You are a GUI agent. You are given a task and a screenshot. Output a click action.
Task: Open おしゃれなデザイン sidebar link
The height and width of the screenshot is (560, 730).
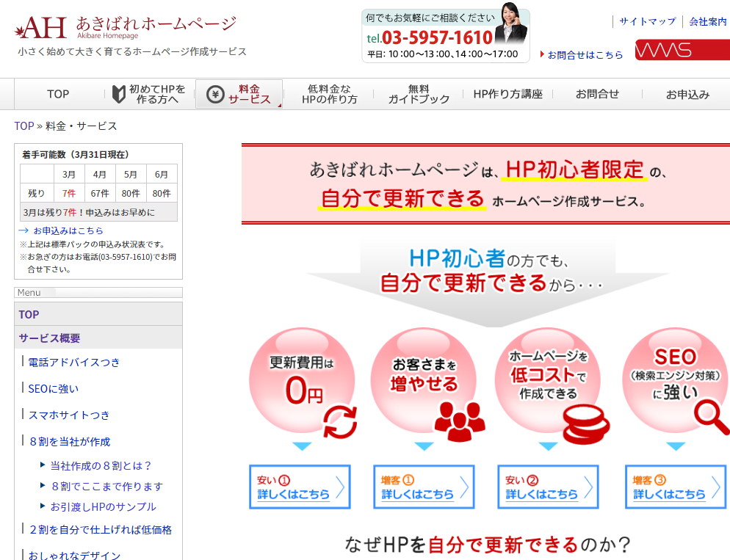click(74, 556)
